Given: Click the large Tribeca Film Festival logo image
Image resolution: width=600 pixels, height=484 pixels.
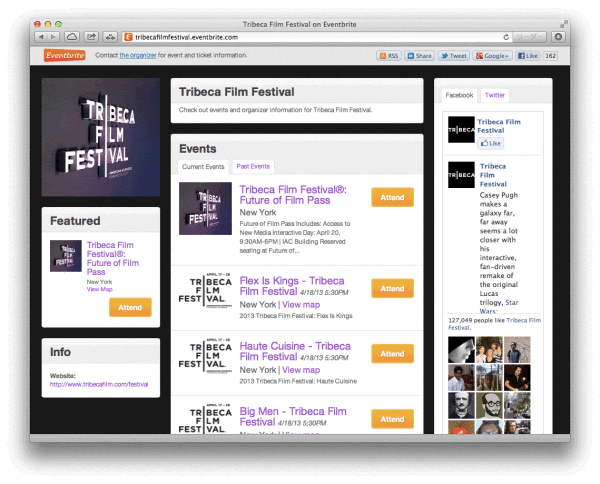Looking at the screenshot, I should [x=101, y=137].
